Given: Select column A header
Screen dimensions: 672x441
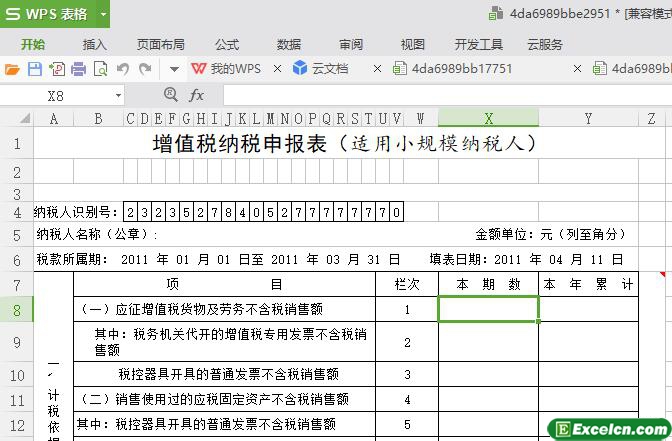Looking at the screenshot, I should click(54, 118).
